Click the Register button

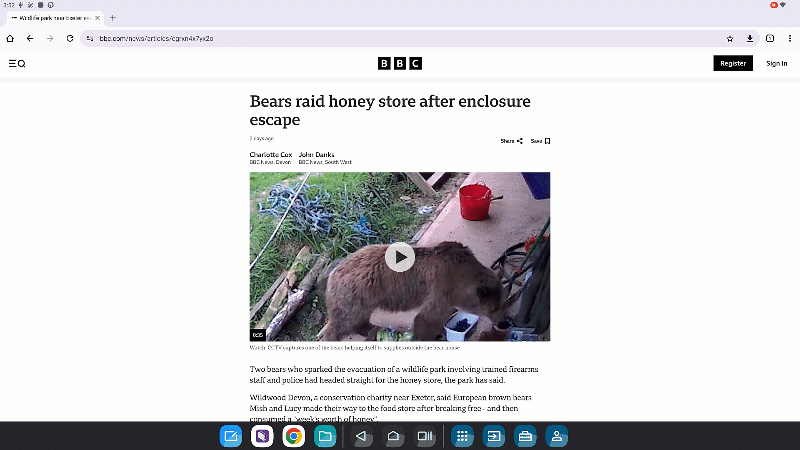pyautogui.click(x=732, y=63)
